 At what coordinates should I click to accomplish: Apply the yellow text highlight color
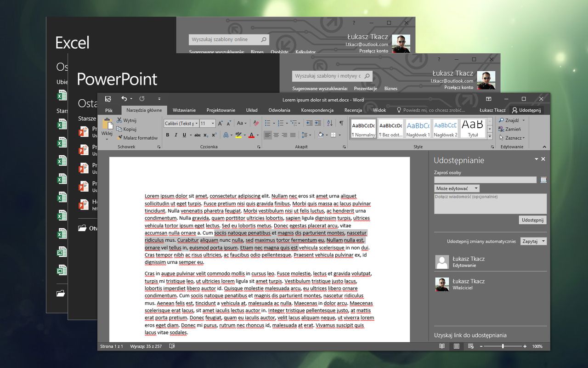tap(238, 135)
